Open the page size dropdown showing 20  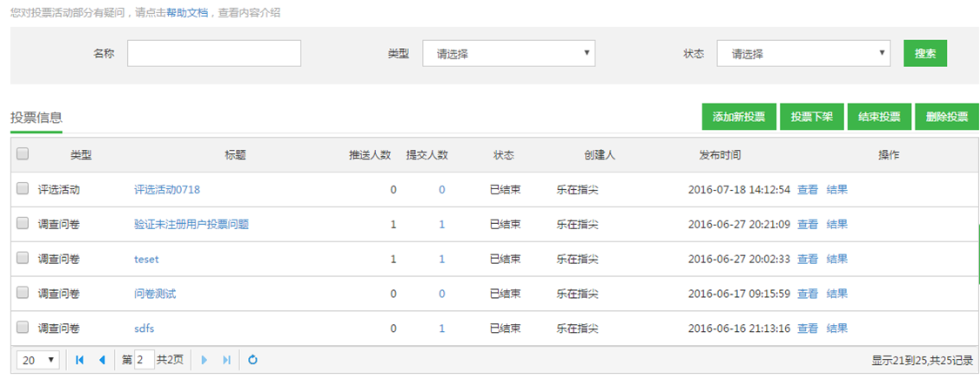(x=37, y=360)
